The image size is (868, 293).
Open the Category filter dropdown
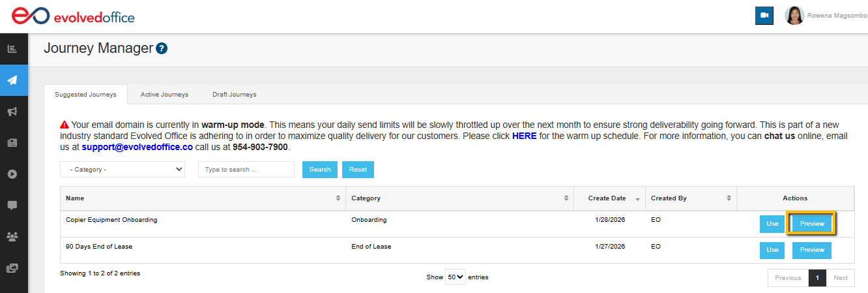click(x=123, y=170)
